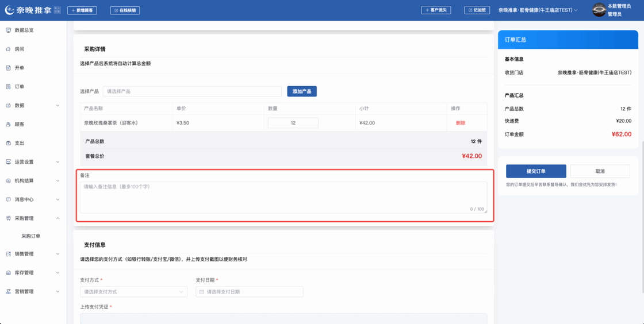Click the 消息中心 chat icon
This screenshot has width=644, height=324.
click(8, 199)
